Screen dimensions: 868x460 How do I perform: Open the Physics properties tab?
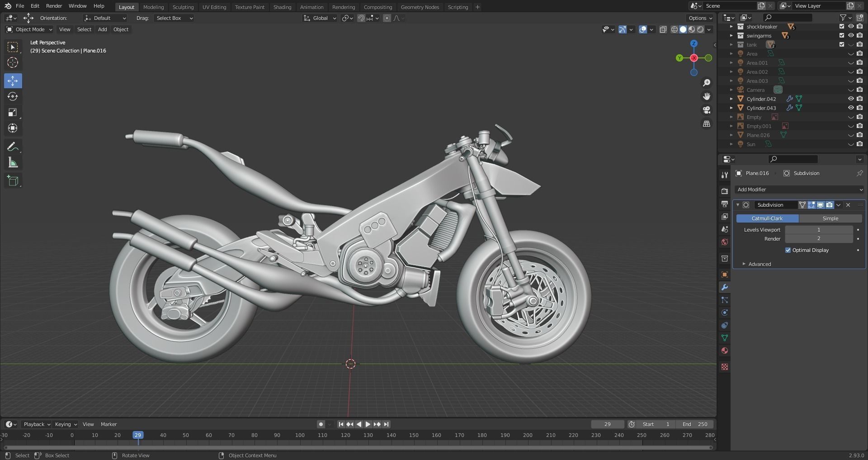[725, 313]
